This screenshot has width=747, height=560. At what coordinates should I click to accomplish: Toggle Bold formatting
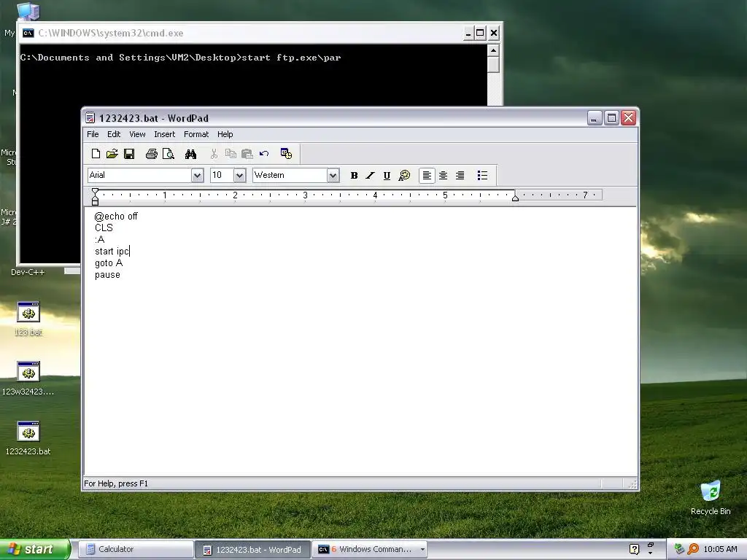(x=354, y=176)
